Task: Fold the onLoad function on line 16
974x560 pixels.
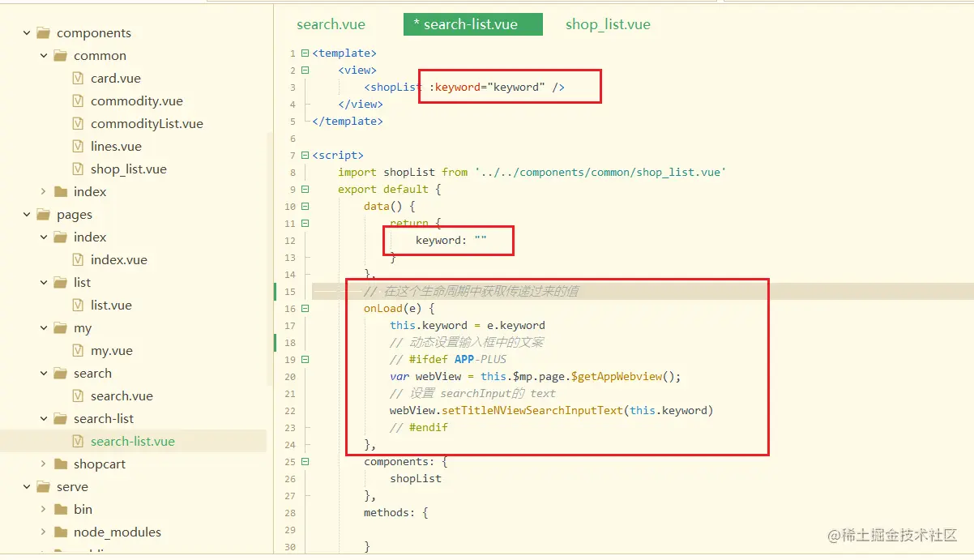Action: 305,309
